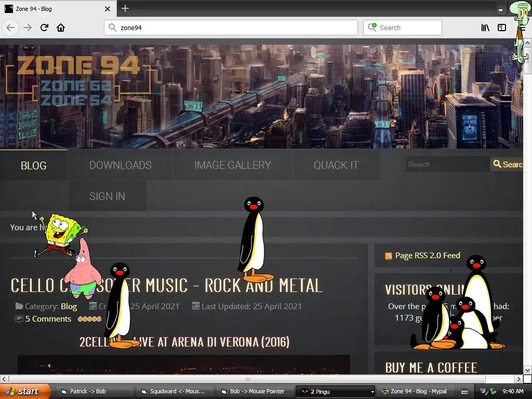Open the BLOG navigation item

[x=34, y=165]
